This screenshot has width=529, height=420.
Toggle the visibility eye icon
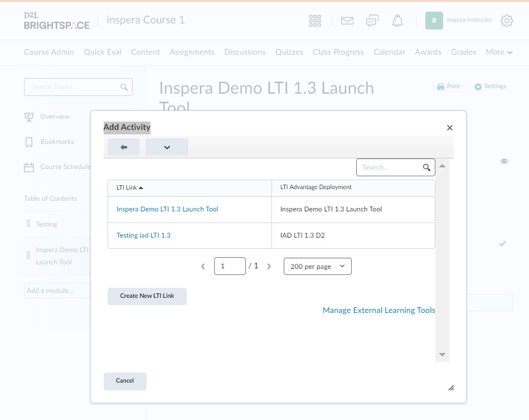(x=504, y=161)
